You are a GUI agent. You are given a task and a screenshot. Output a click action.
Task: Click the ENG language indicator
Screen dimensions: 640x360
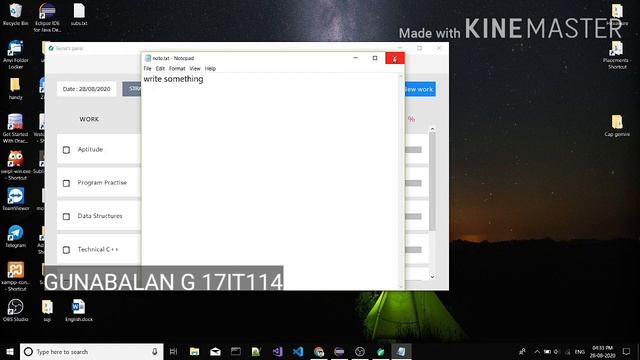click(x=580, y=351)
